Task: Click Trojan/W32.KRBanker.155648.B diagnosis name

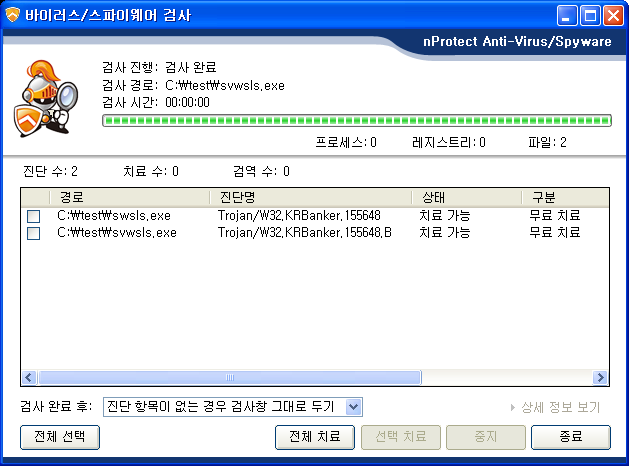Action: 305,233
